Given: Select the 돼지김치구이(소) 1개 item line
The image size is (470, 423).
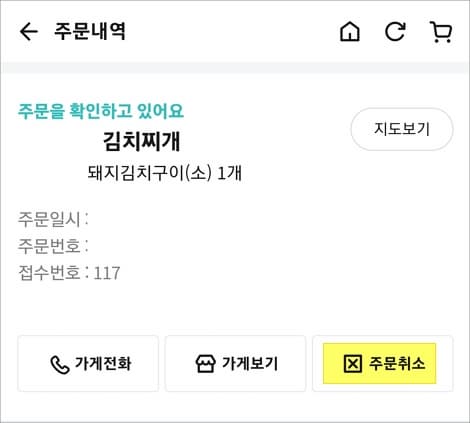Looking at the screenshot, I should click(165, 173).
